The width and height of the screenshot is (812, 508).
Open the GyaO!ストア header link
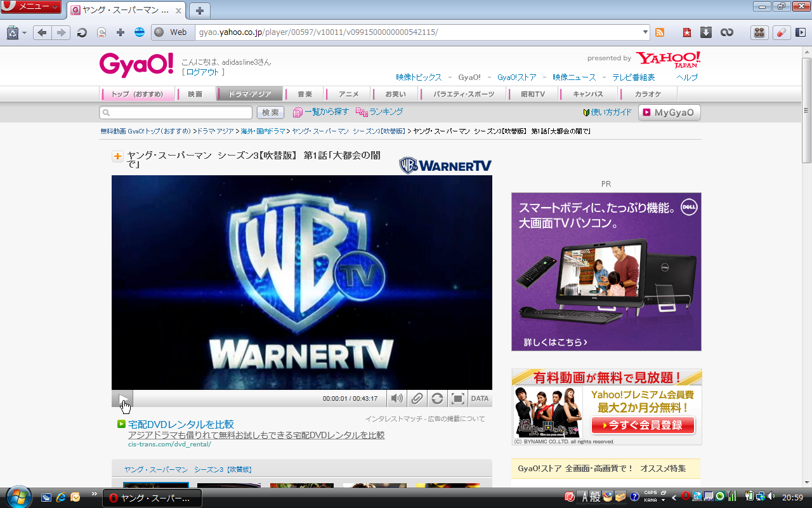tap(517, 77)
